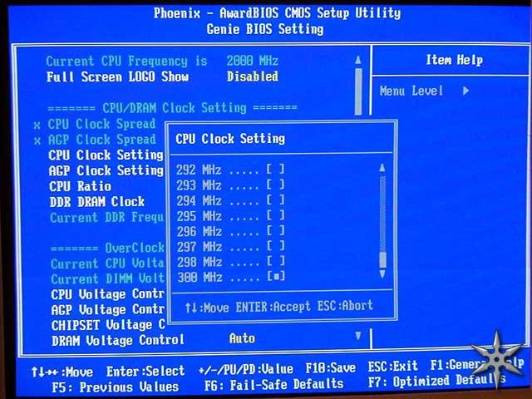Image resolution: width=532 pixels, height=399 pixels.
Task: Click the 2000 MHz frequency value
Action: [253, 61]
